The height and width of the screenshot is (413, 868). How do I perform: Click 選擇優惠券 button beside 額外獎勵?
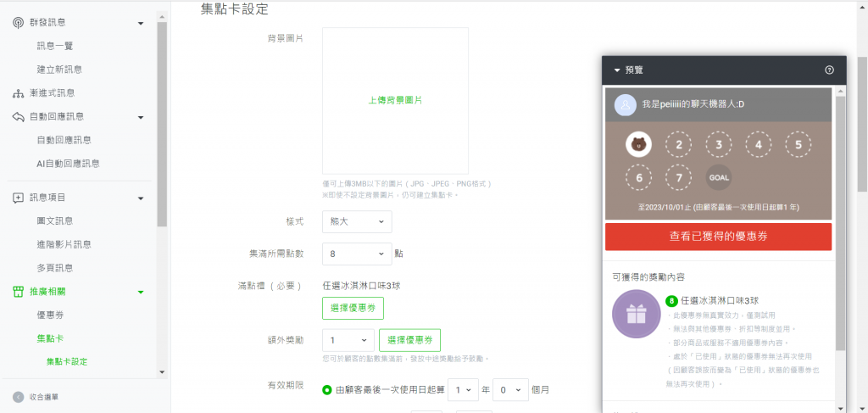409,340
